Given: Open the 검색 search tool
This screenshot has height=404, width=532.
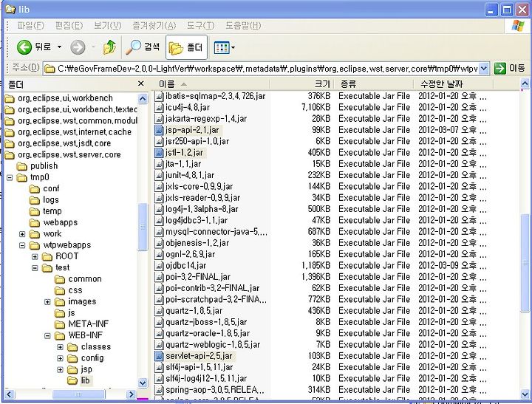Looking at the screenshot, I should 143,47.
